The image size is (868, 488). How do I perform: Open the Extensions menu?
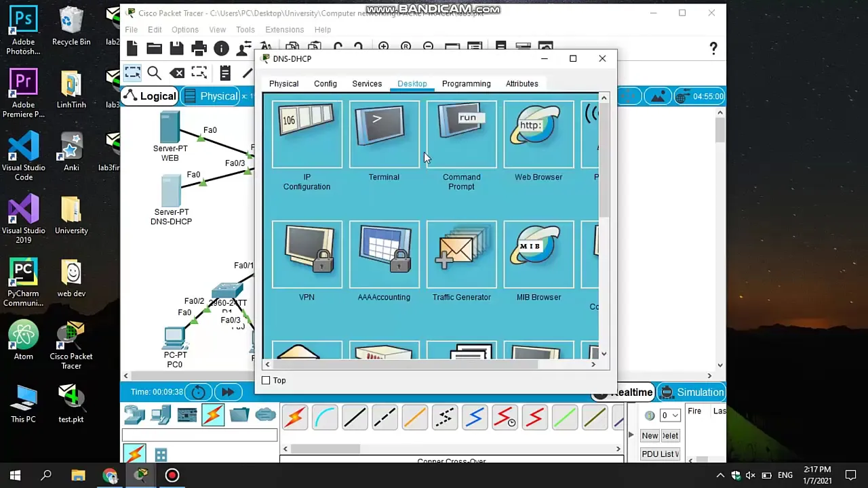[284, 30]
